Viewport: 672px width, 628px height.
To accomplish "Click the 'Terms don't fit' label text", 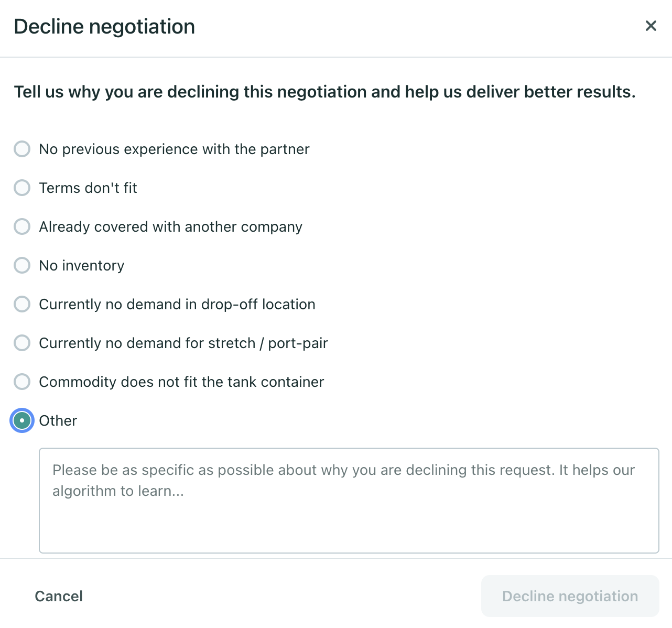I will coord(88,188).
